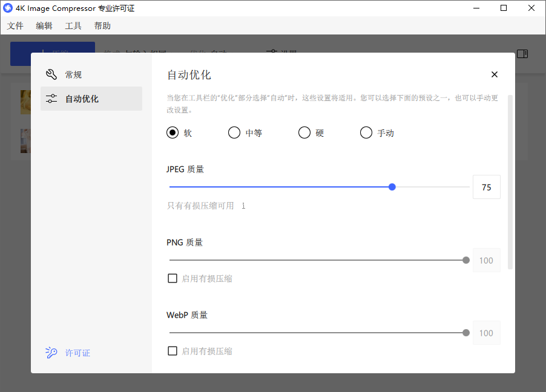
Task: Select the 自动优化 settings tab
Action: click(x=91, y=99)
